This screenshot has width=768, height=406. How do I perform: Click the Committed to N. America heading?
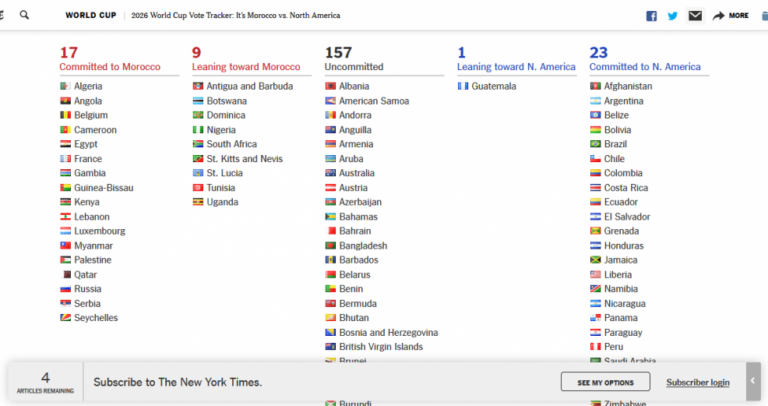(x=645, y=67)
